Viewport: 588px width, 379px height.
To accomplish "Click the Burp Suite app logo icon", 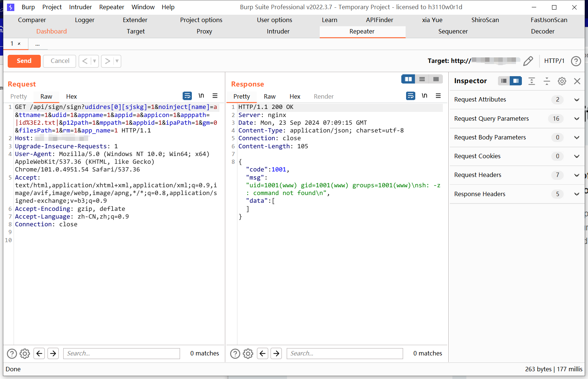I will coord(11,7).
